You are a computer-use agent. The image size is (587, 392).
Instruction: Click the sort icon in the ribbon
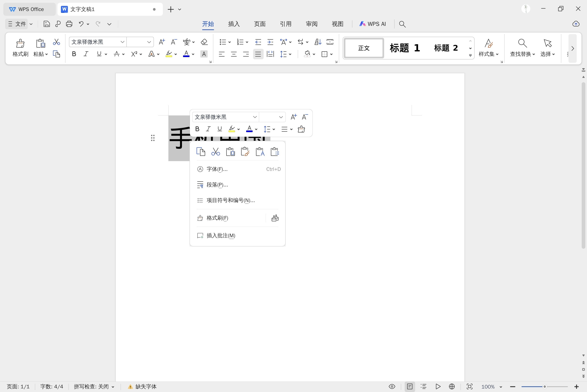[318, 42]
